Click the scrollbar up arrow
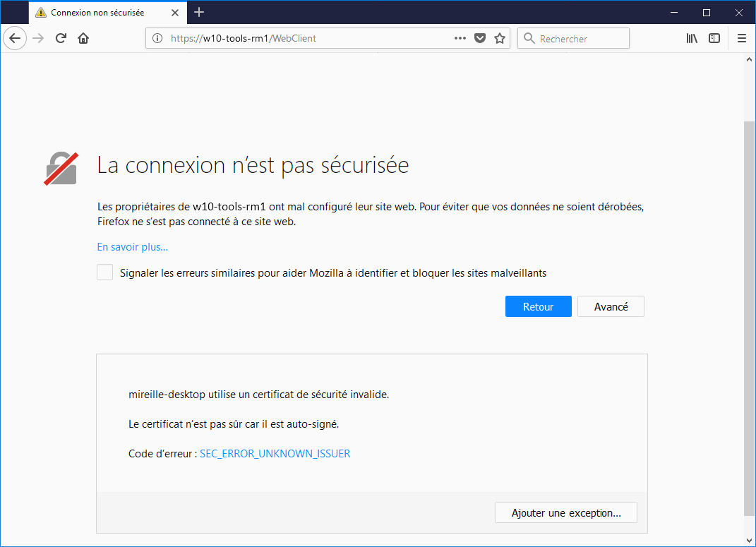The height and width of the screenshot is (547, 756). pyautogui.click(x=749, y=60)
